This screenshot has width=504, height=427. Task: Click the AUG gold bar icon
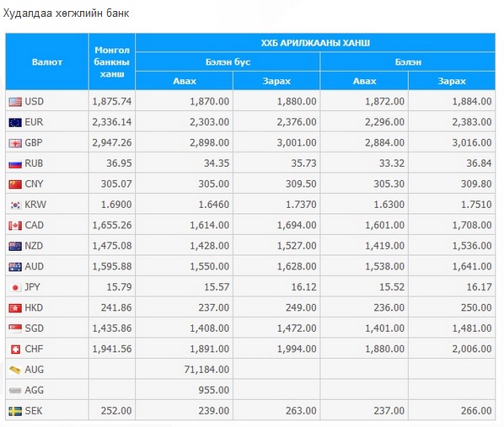click(15, 370)
